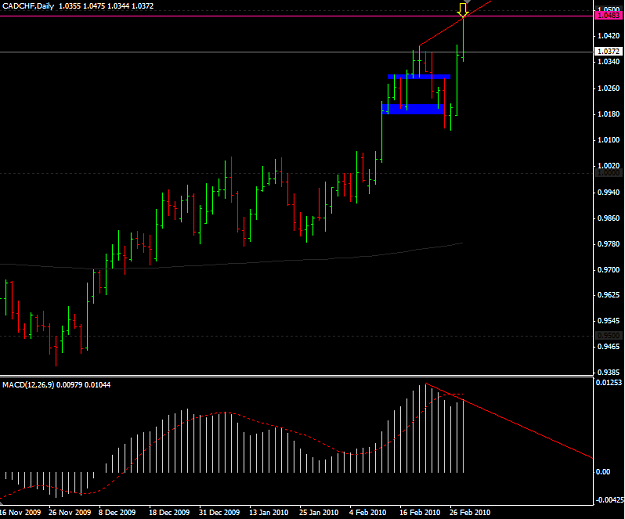The width and height of the screenshot is (625, 519).
Task: Select the magenta horizontal line
Action: (297, 16)
